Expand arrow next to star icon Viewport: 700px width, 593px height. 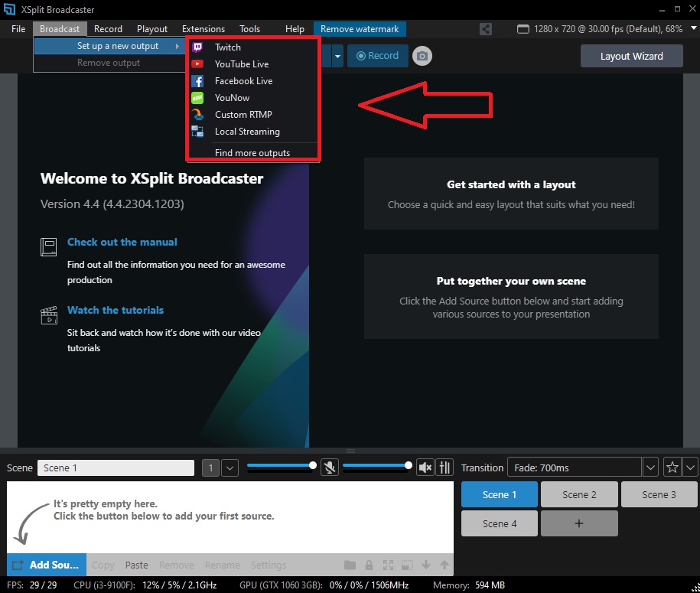tap(690, 468)
